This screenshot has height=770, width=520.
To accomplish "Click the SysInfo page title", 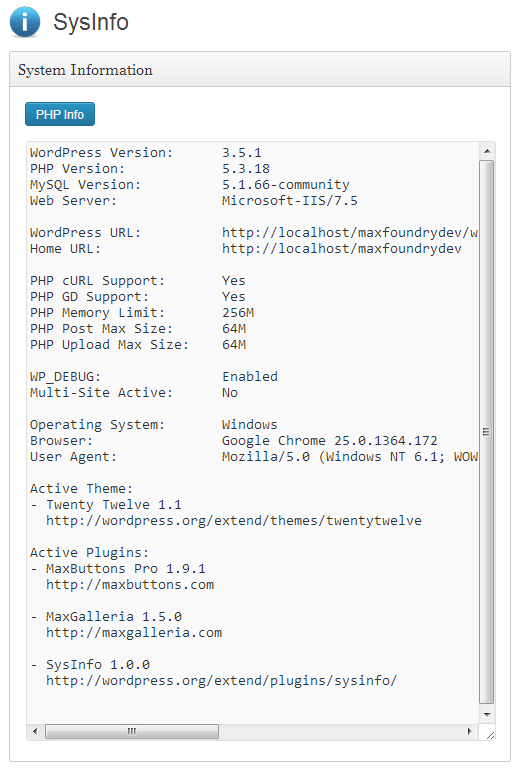I will 91,22.
